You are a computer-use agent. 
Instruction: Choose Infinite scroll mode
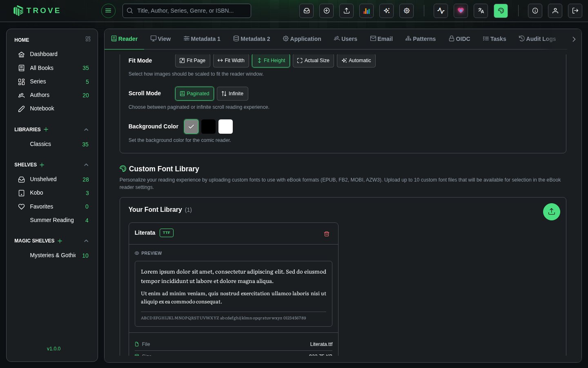coord(232,94)
